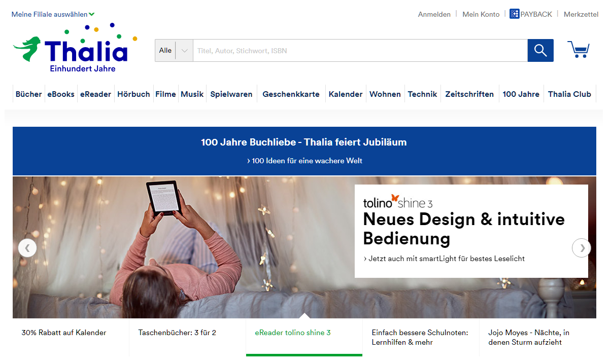Expand the 'Alle' search category dropdown
The width and height of the screenshot is (611, 364).
[x=174, y=51]
